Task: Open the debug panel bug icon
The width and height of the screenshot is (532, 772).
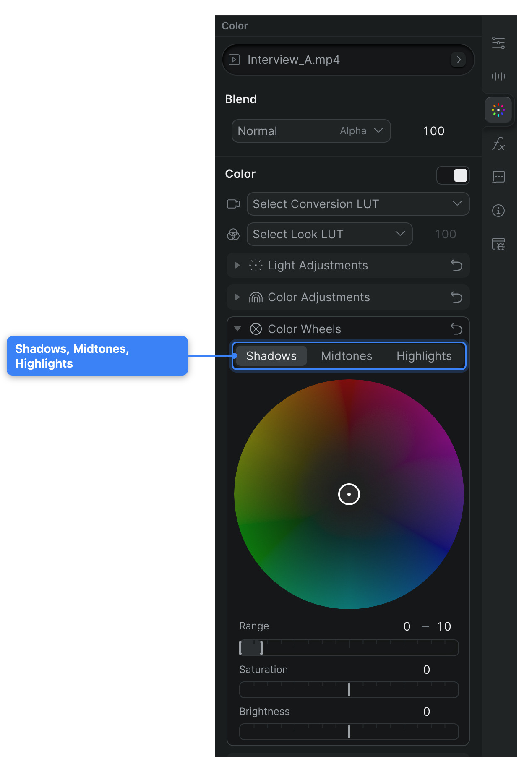Action: click(498, 244)
